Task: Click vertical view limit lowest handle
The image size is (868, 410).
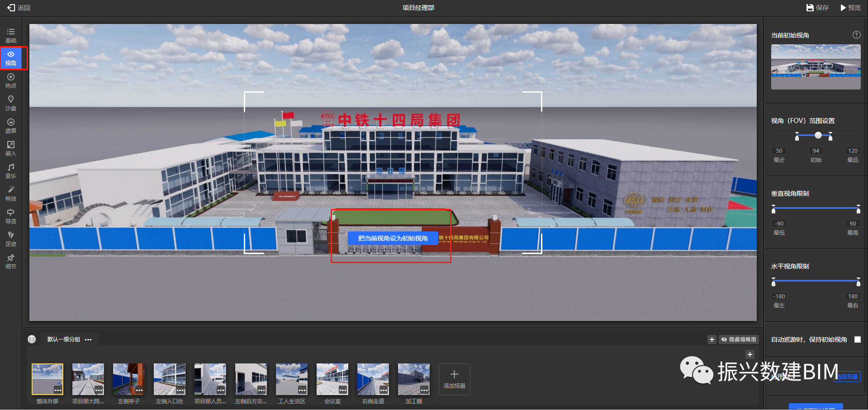Action: click(x=773, y=209)
